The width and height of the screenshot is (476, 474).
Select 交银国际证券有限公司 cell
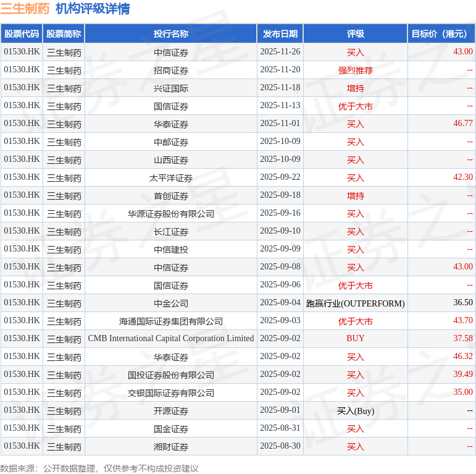pyautogui.click(x=171, y=393)
